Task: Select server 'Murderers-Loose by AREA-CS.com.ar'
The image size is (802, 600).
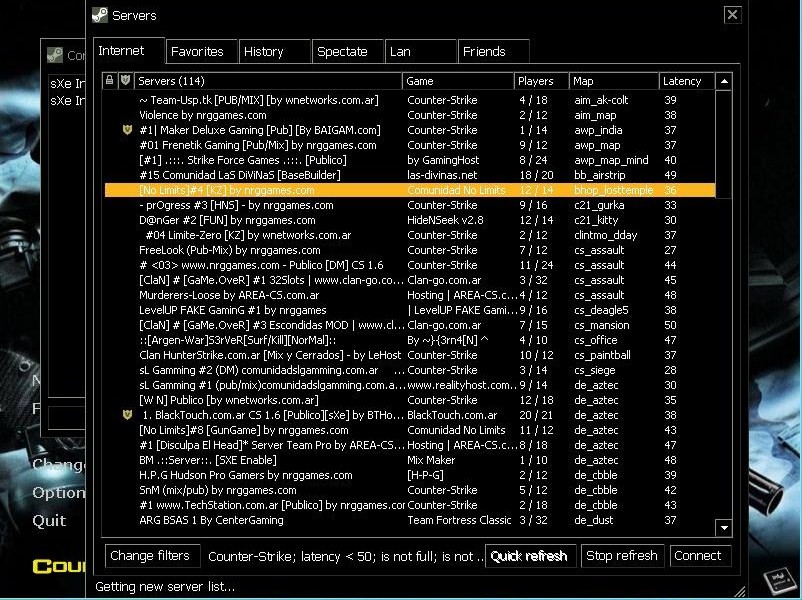Action: point(410,295)
